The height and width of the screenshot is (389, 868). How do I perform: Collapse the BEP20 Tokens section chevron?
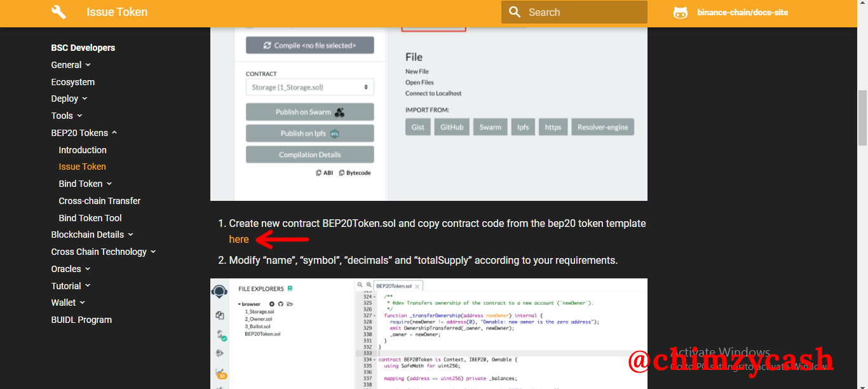tap(114, 133)
